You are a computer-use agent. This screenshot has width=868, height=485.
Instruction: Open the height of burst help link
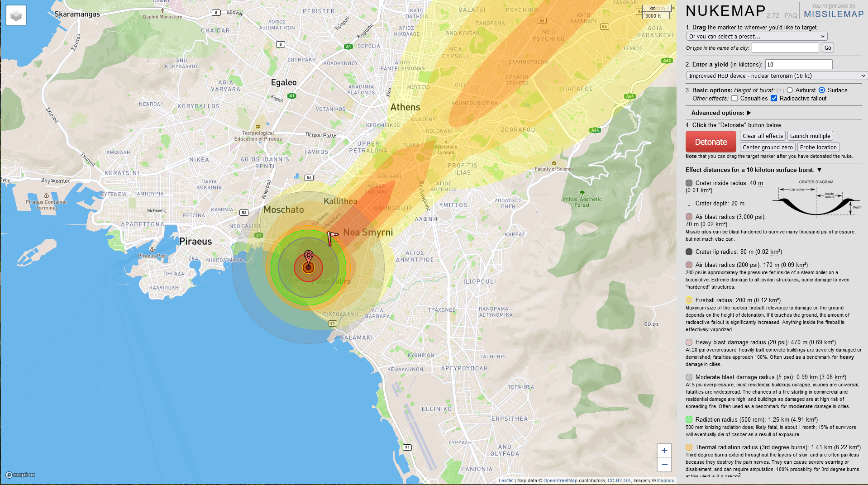[x=780, y=90]
